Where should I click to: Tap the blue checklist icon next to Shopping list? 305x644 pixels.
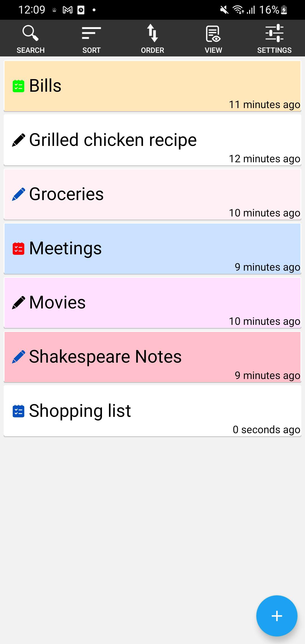point(18,411)
